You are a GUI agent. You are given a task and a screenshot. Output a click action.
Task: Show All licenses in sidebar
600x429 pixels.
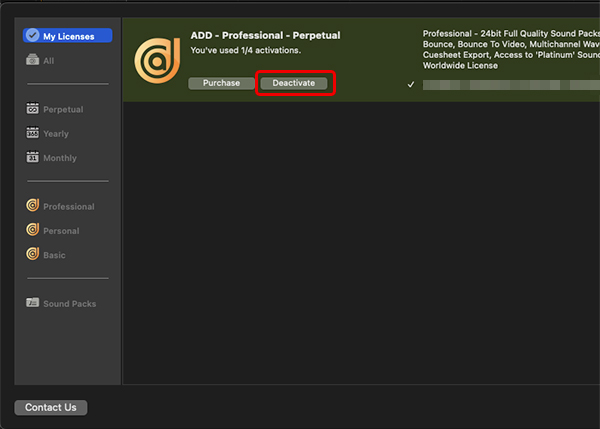point(49,61)
